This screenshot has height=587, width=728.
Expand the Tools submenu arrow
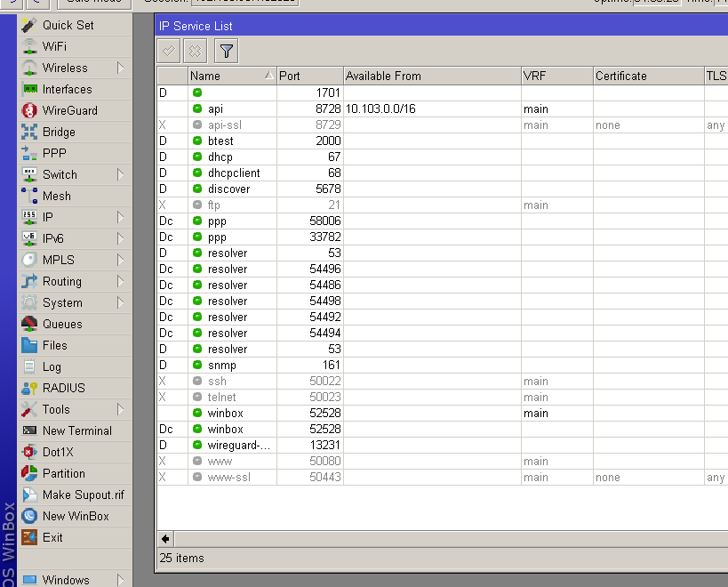120,410
